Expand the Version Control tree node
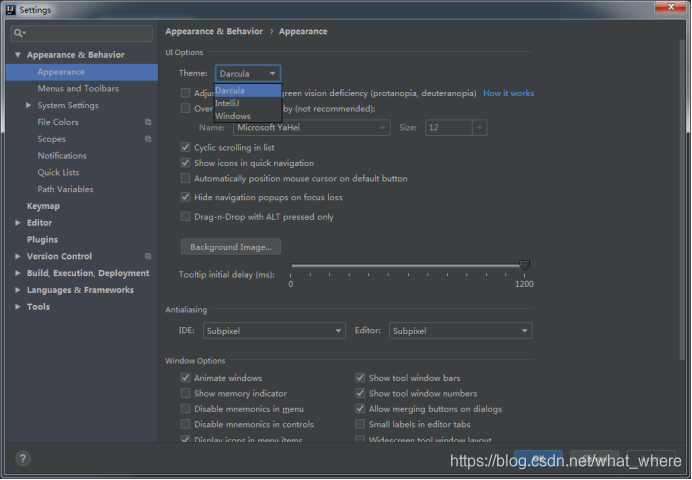This screenshot has height=480, width=692. tap(18, 256)
